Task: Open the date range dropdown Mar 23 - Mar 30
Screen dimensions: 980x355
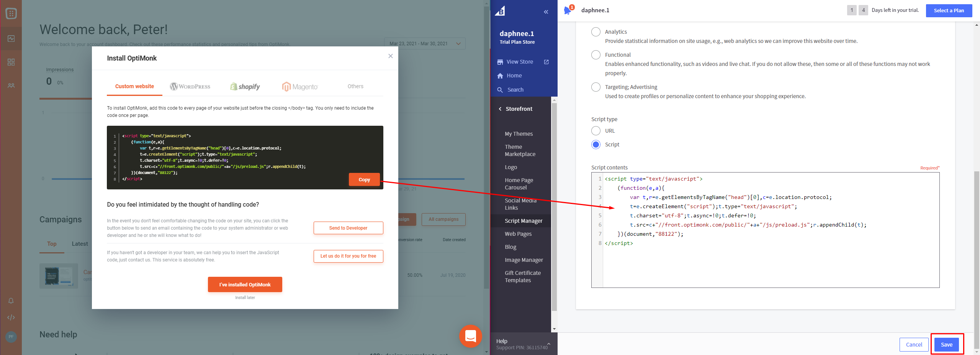Action: coord(425,44)
